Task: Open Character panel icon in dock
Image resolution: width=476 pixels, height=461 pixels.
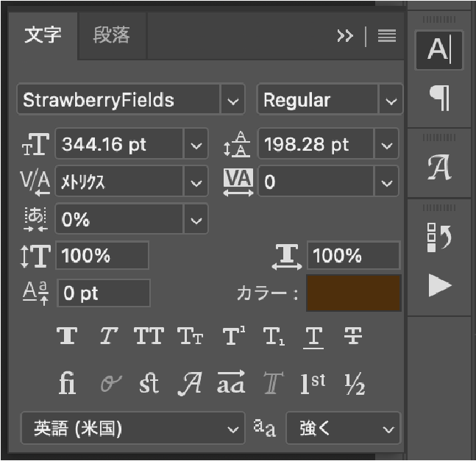Action: 439,50
